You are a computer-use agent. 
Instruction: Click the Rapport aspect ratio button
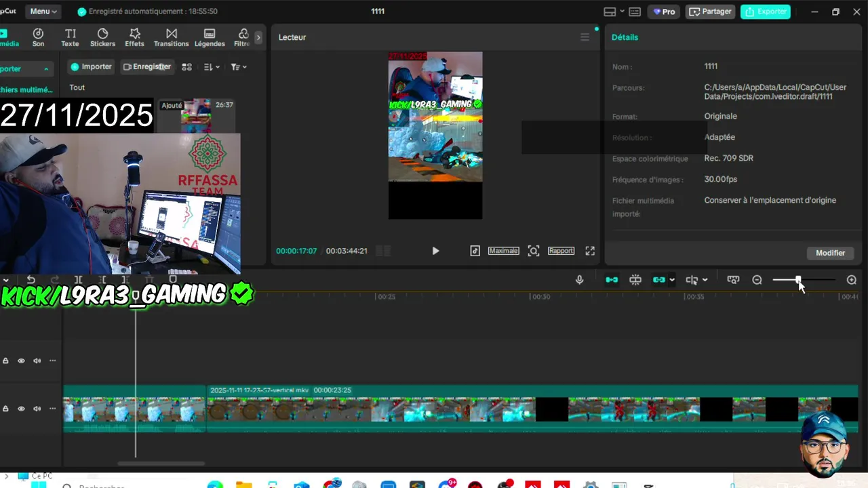pos(561,251)
